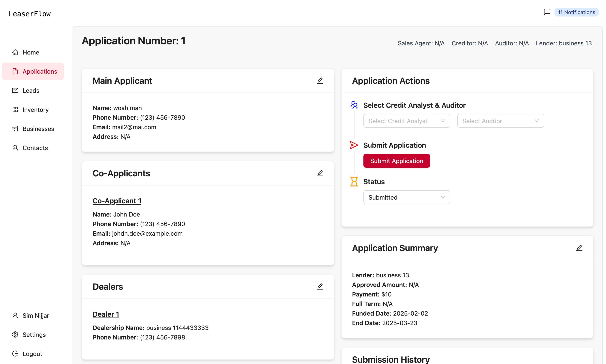This screenshot has width=606, height=364.
Task: Edit the Co-Applicants section
Action: 320,173
